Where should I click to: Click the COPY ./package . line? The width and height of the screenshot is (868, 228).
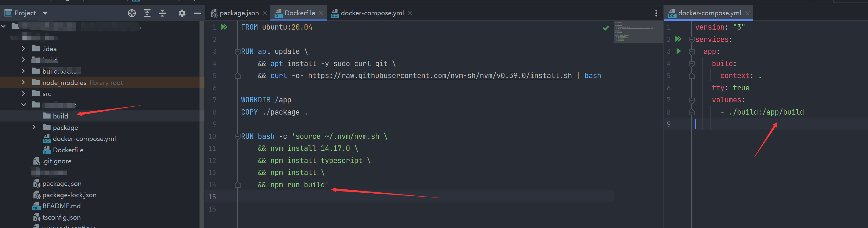point(274,112)
